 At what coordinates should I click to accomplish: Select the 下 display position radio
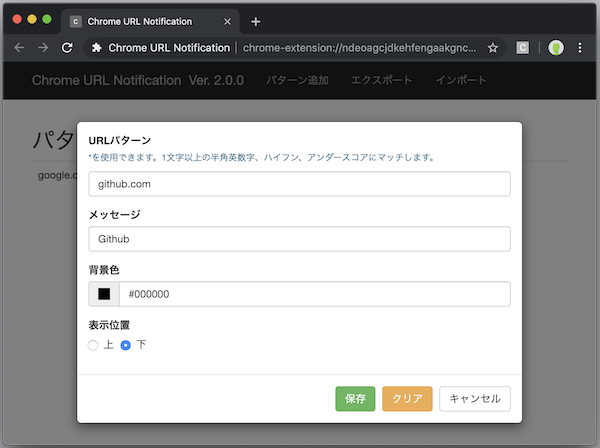click(126, 345)
